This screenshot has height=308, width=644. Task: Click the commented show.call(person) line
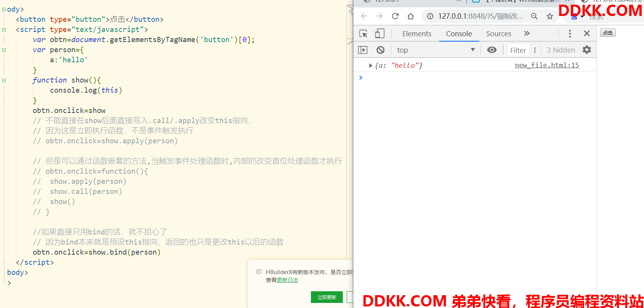pos(77,192)
